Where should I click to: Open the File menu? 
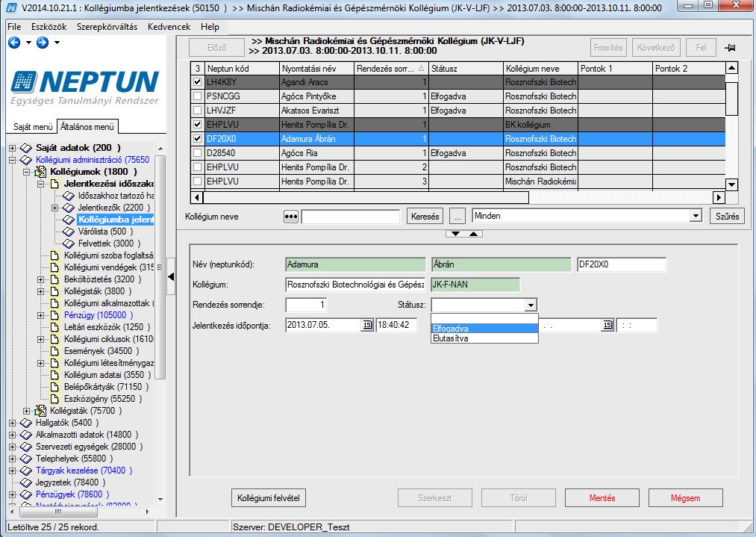[x=14, y=27]
